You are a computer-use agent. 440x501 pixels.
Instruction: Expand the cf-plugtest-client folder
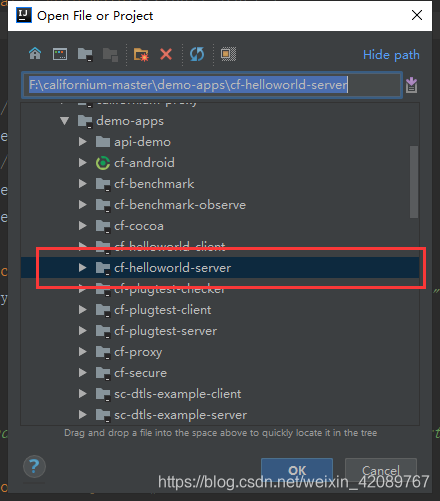[83, 310]
